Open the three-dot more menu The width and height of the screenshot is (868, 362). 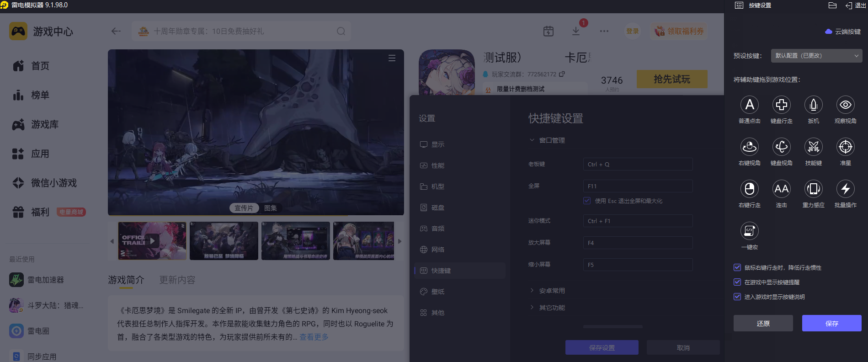[x=604, y=31]
